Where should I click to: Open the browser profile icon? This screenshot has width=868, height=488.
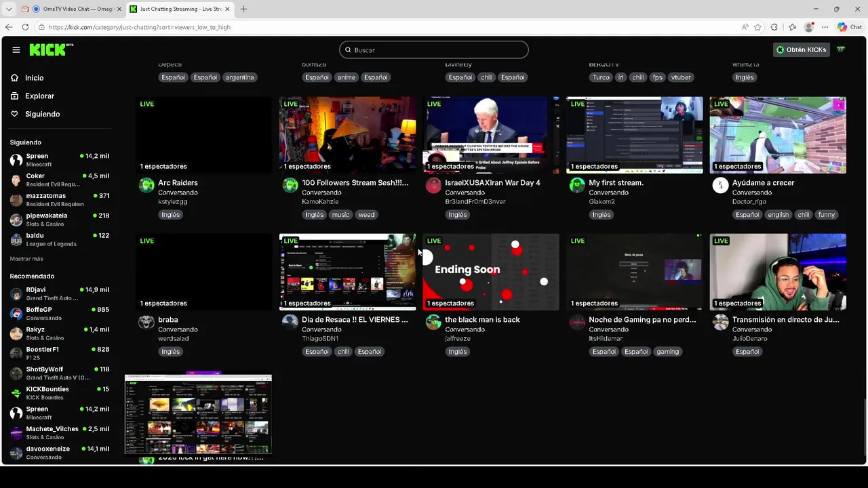[x=808, y=27]
